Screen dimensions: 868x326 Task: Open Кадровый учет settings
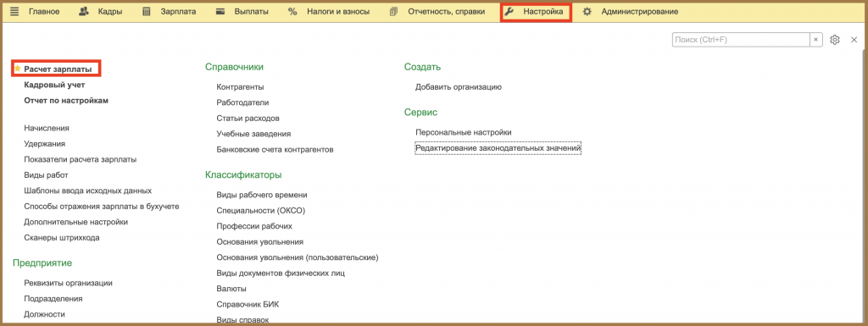54,85
